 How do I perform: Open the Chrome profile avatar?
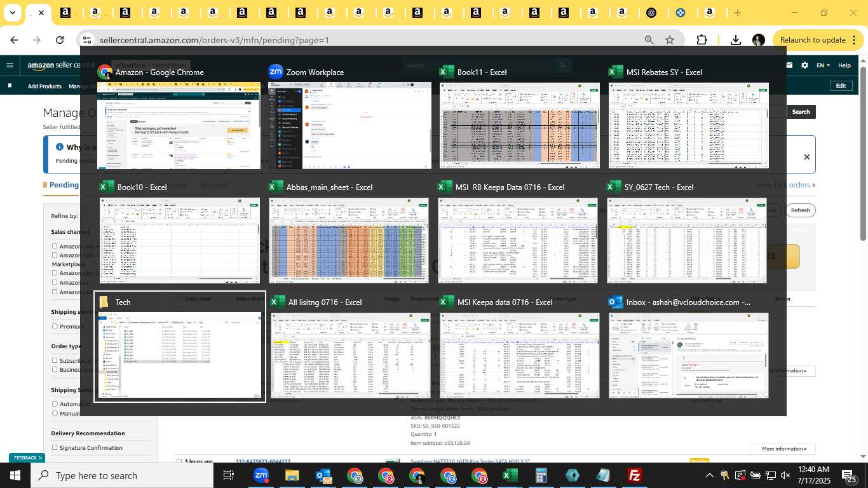(758, 40)
